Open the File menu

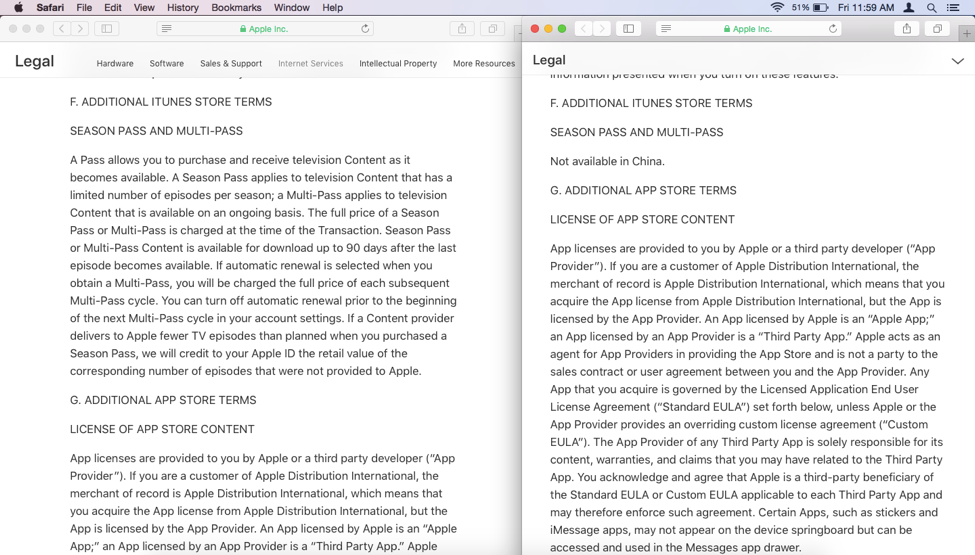coord(84,7)
